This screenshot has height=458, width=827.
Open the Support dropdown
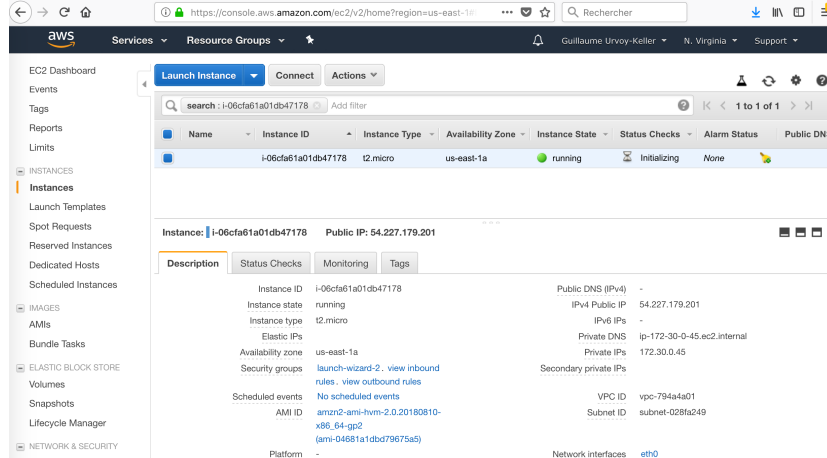click(776, 41)
